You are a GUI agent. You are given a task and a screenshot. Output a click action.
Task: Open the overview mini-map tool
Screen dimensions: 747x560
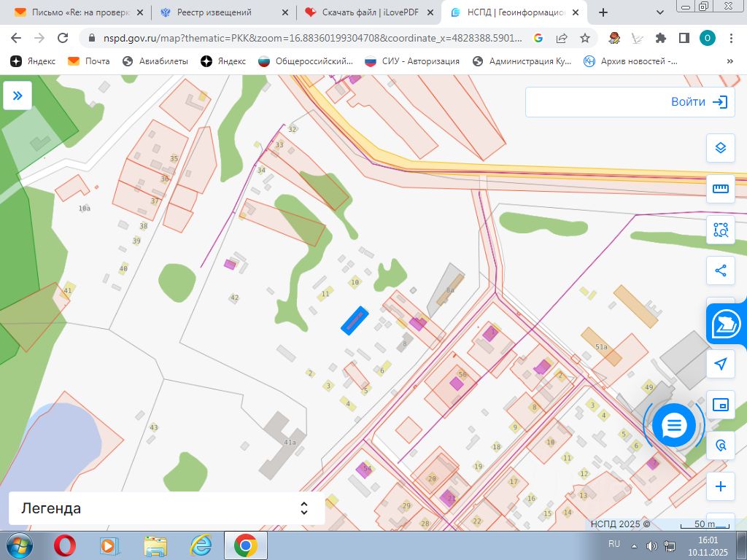click(720, 405)
